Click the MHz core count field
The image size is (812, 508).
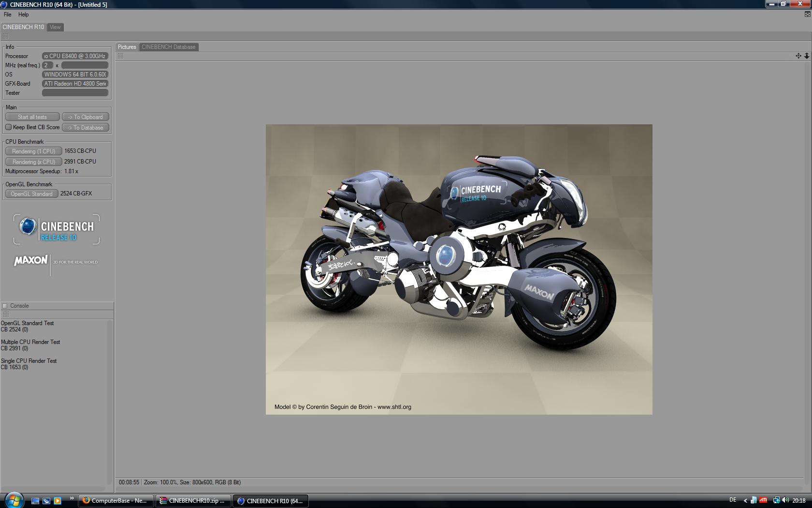(x=47, y=65)
